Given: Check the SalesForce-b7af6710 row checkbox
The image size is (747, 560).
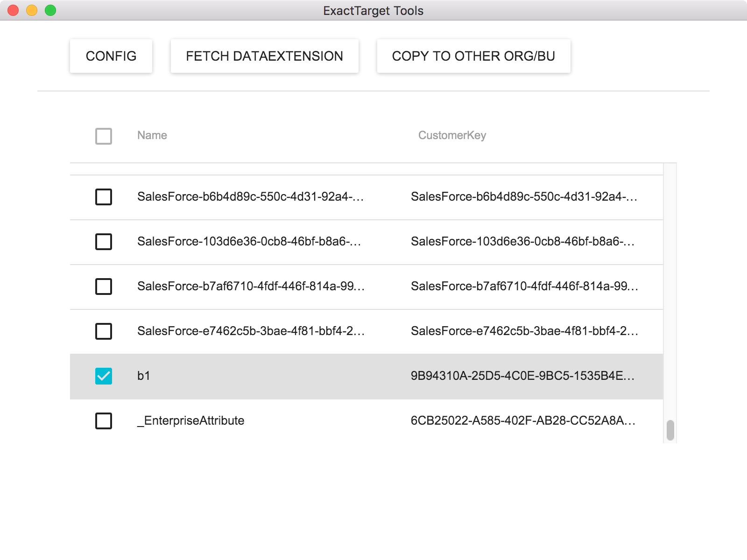Looking at the screenshot, I should (104, 287).
